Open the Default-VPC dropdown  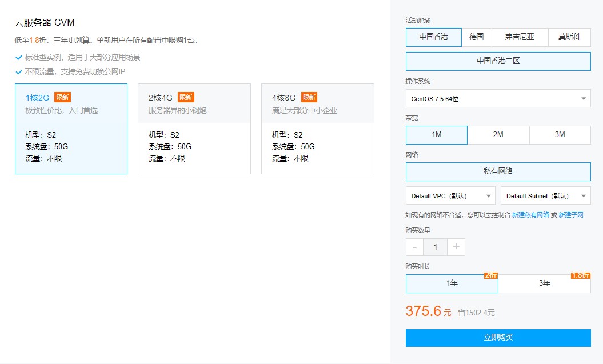(x=451, y=196)
